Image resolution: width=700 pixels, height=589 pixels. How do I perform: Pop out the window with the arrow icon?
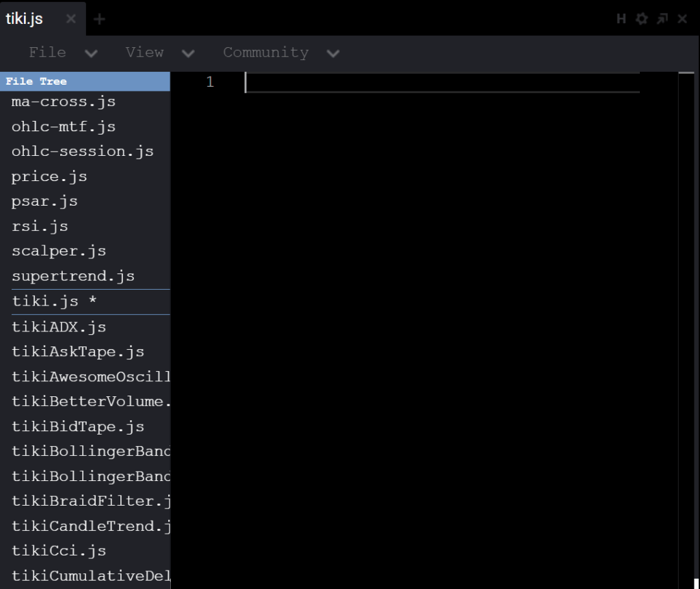662,18
